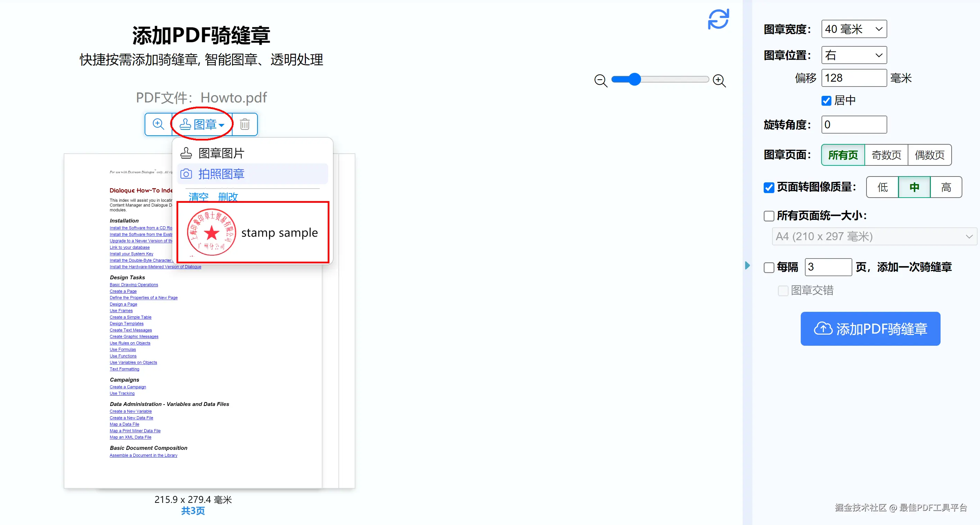
Task: Select 高 image quality option
Action: click(x=946, y=187)
